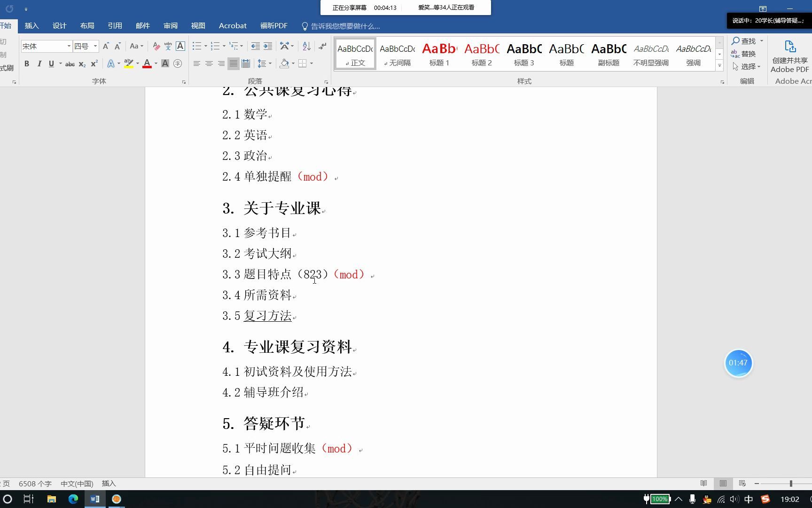
Task: Expand underline style dropdown arrow
Action: pos(60,63)
